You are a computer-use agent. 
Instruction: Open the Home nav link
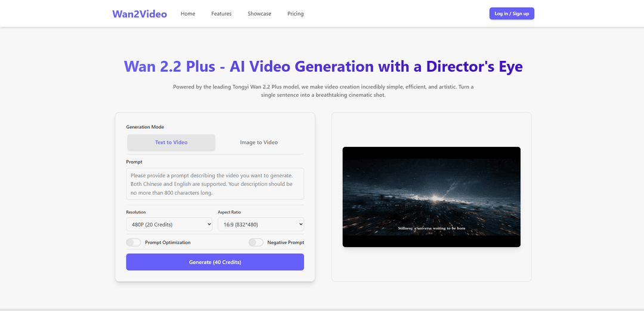pos(188,14)
